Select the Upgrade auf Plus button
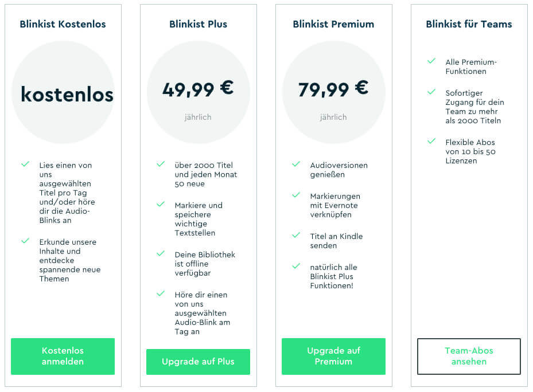533x392 pixels. pos(198,362)
